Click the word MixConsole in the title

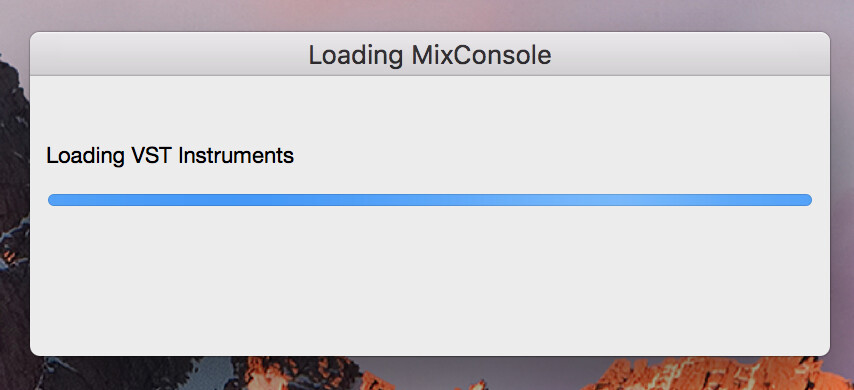point(481,56)
